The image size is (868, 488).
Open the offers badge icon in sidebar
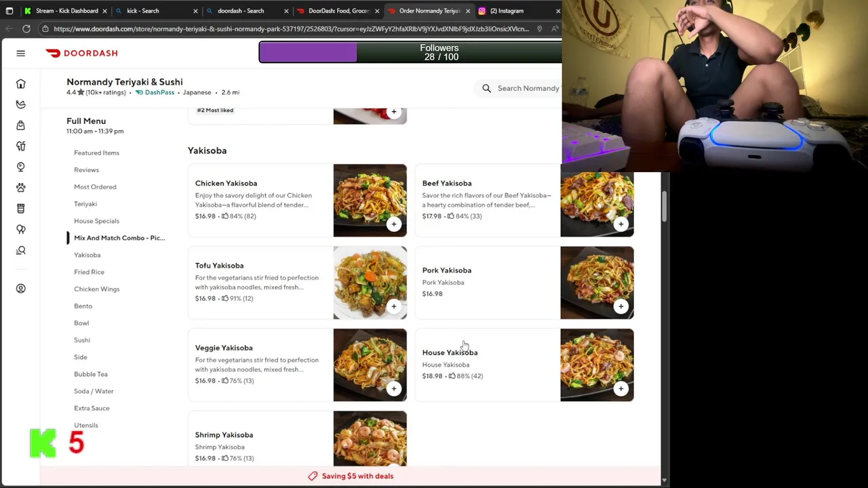(20, 167)
